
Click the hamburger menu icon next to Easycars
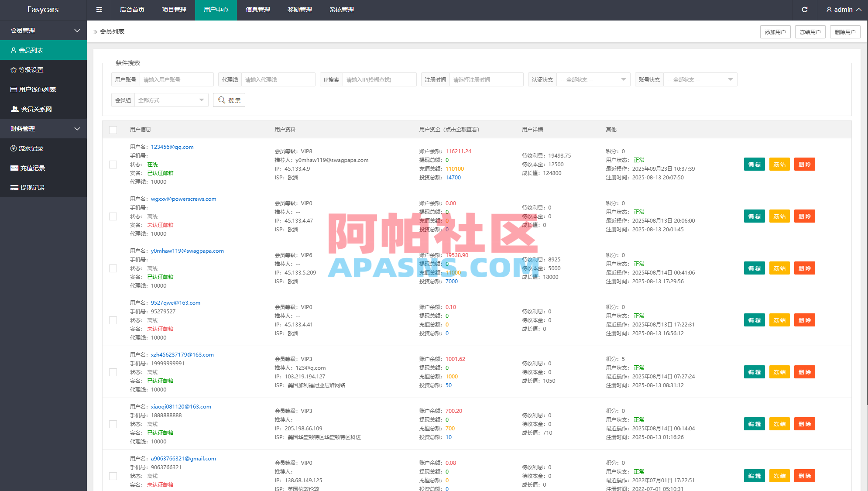click(99, 9)
